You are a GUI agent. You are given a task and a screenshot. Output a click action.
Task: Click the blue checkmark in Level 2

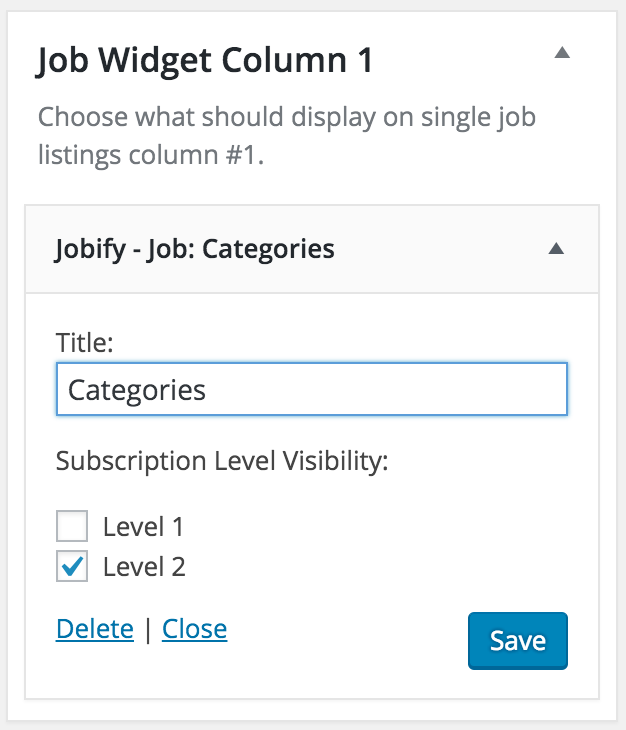click(x=72, y=566)
